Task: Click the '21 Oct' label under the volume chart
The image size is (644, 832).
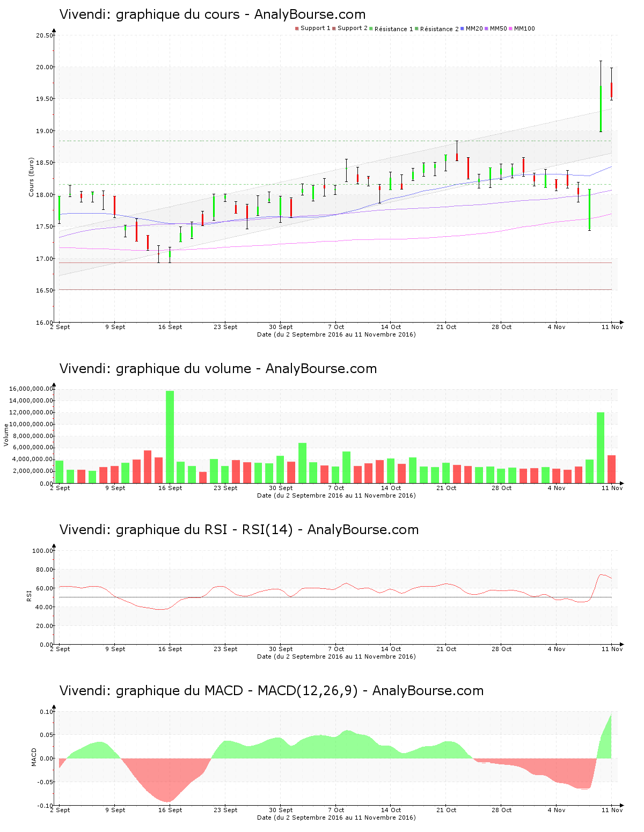Action: pos(447,488)
